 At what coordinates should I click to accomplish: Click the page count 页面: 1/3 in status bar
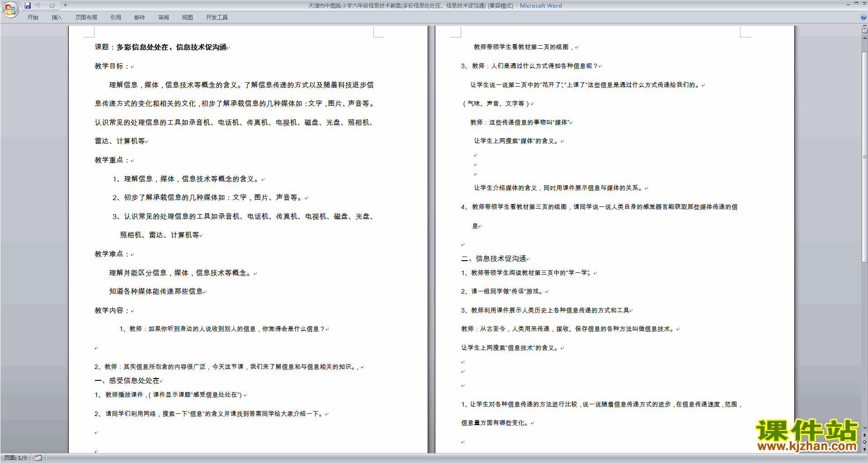(x=15, y=458)
